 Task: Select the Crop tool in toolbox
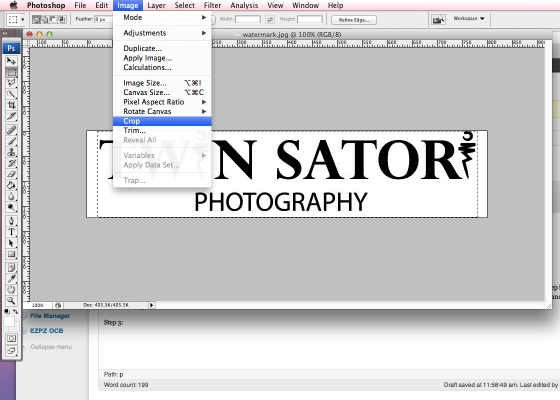coord(11,105)
